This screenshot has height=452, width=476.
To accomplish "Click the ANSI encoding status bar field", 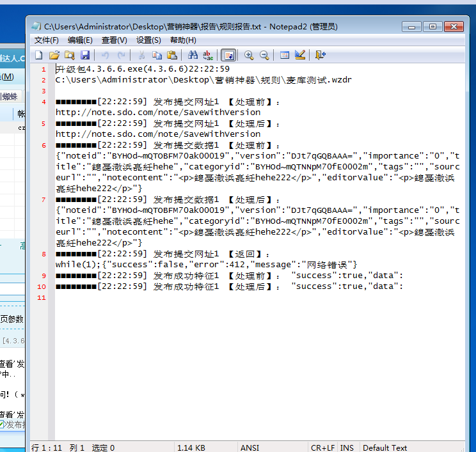I will point(250,448).
